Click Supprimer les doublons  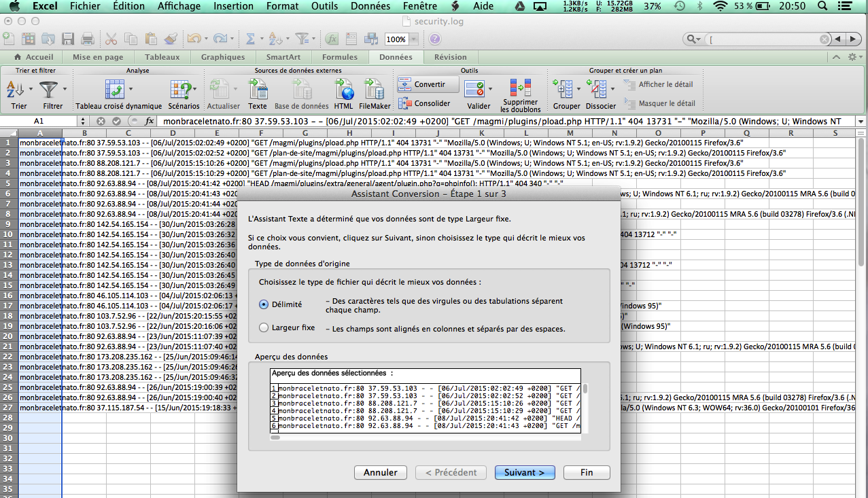click(521, 88)
